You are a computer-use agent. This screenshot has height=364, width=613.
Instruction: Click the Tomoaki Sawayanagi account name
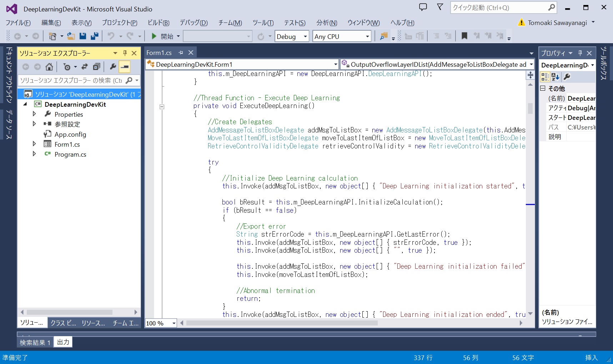pos(557,22)
